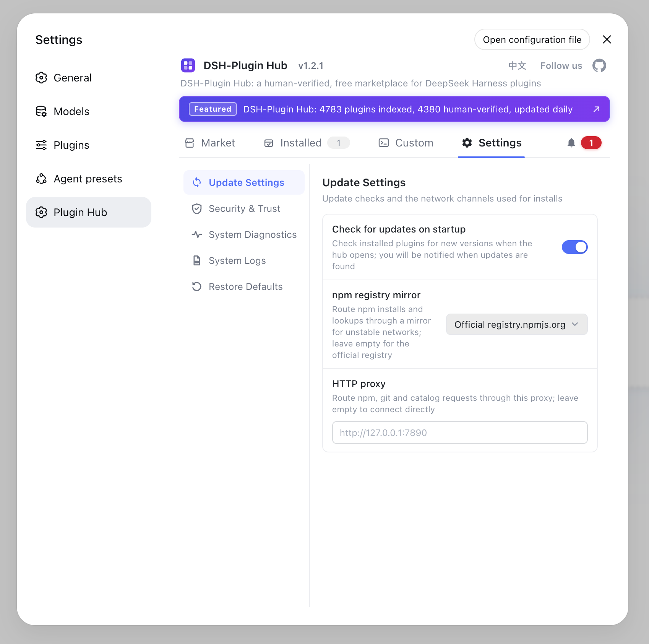Image resolution: width=649 pixels, height=644 pixels.
Task: Click the Restore Defaults undo icon
Action: point(197,286)
